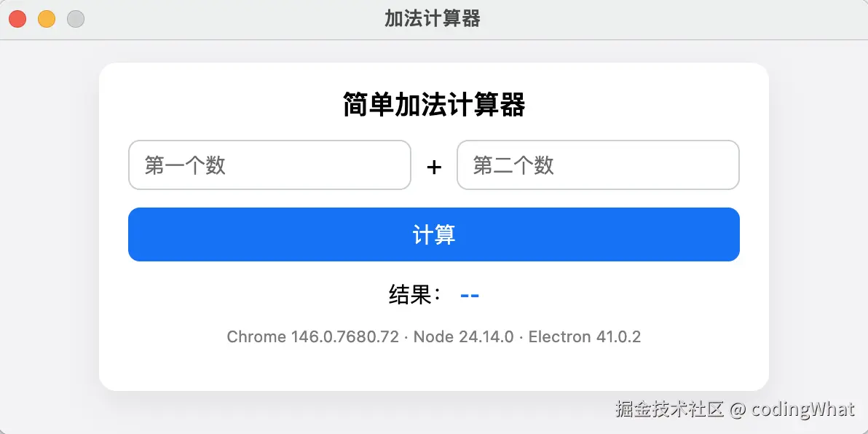Focus the 第二个数 input field
This screenshot has height=434, width=868.
tap(598, 165)
